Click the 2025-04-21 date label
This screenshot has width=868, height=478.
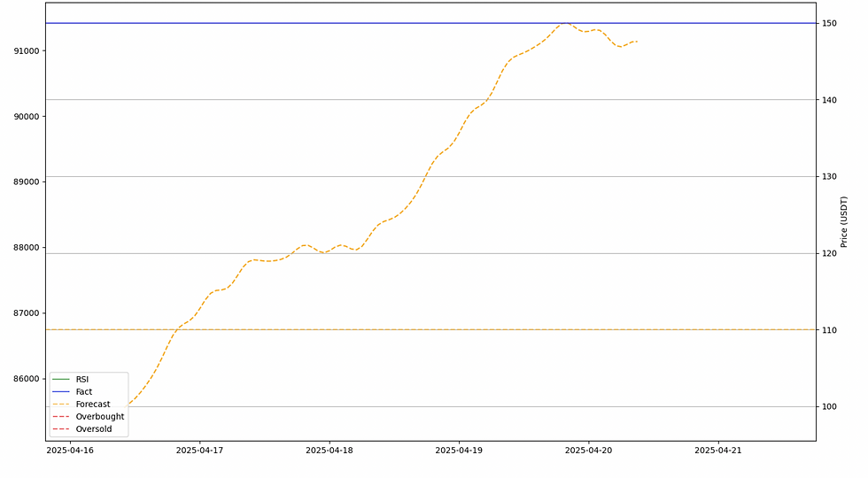[x=718, y=451]
